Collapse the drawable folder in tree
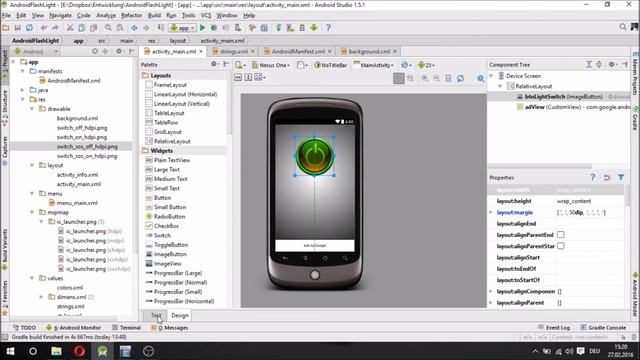 (x=32, y=109)
